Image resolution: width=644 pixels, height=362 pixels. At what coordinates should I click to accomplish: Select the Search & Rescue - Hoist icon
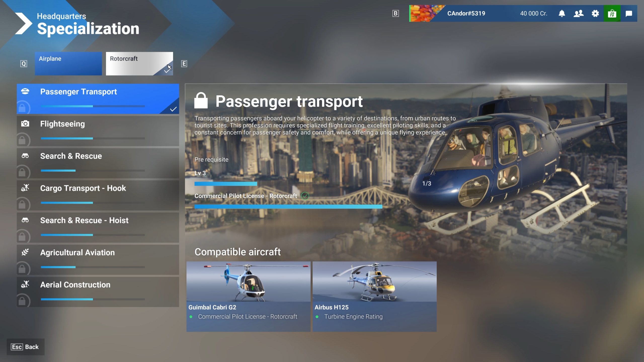26,220
